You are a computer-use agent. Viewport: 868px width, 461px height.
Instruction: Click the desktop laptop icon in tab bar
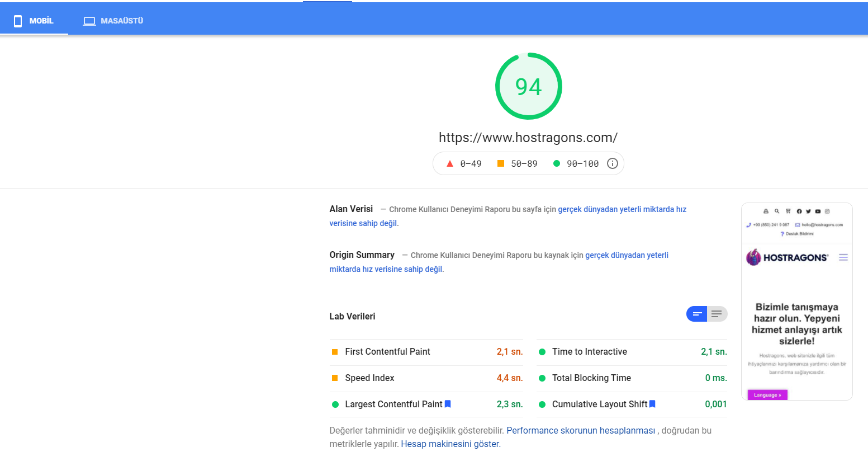pos(89,21)
